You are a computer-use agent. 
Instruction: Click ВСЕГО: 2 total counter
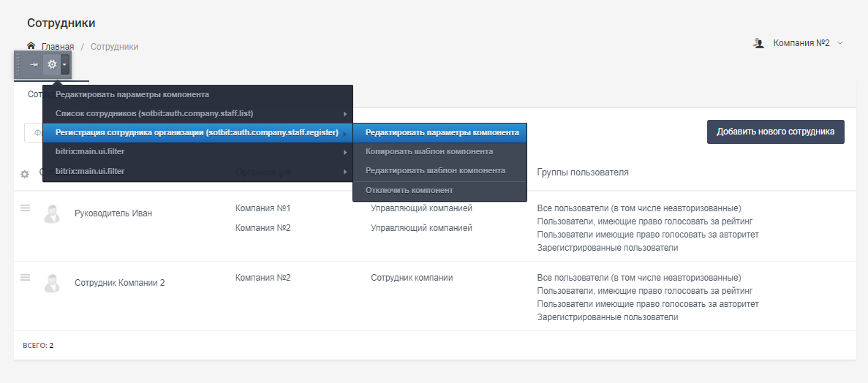pyautogui.click(x=38, y=346)
